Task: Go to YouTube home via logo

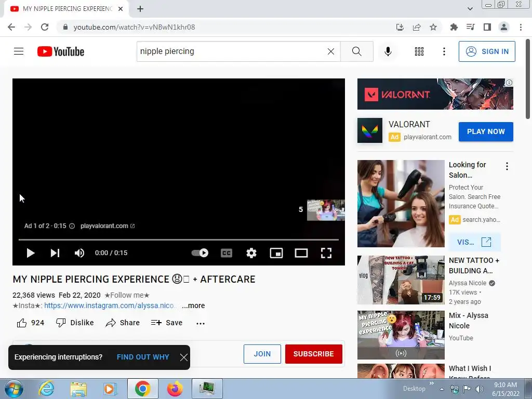Action: pos(61,51)
